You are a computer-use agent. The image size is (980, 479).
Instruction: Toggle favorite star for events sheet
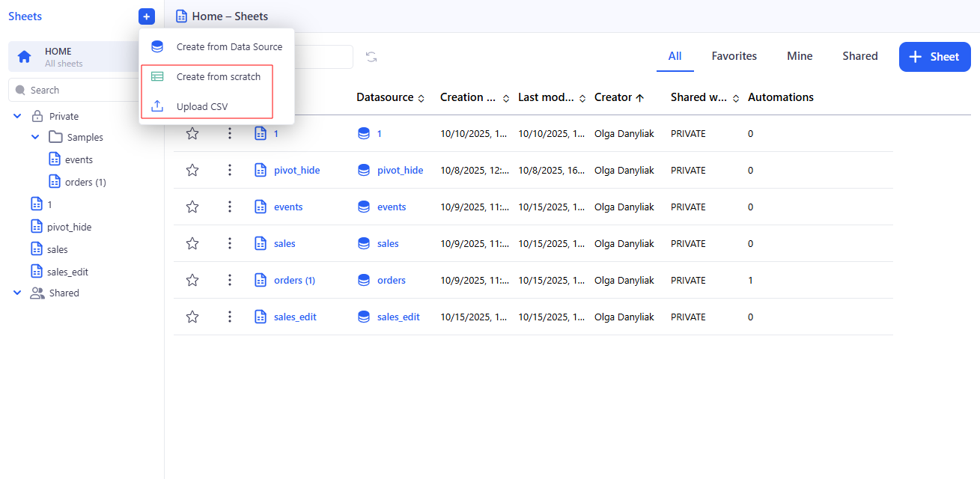[x=192, y=207]
